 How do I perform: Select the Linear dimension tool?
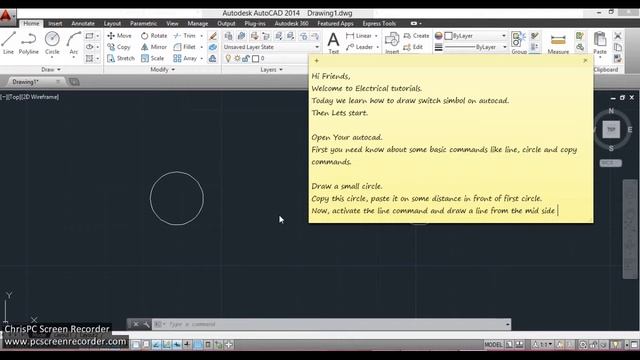(359, 36)
